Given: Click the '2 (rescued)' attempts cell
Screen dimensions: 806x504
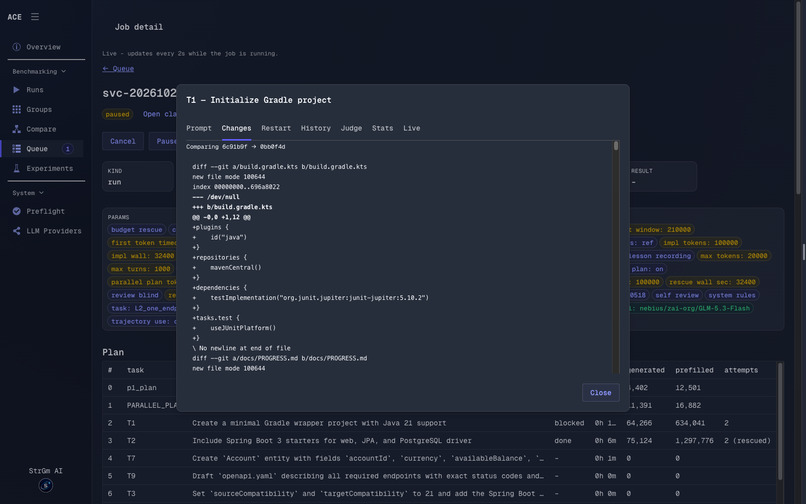Looking at the screenshot, I should coord(747,440).
